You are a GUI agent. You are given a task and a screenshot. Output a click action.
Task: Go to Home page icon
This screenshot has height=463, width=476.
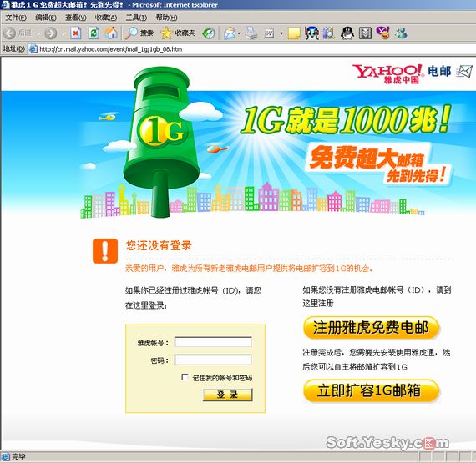[111, 33]
